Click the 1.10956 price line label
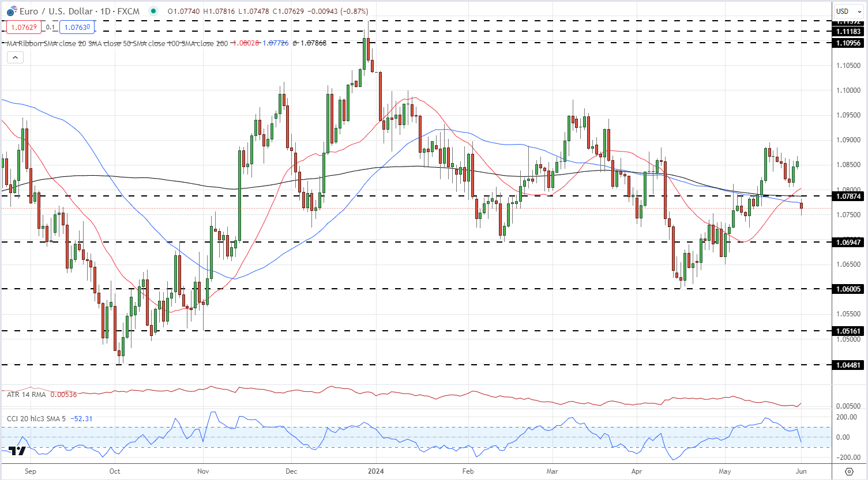Viewport: 868px width, 480px height. [x=848, y=43]
